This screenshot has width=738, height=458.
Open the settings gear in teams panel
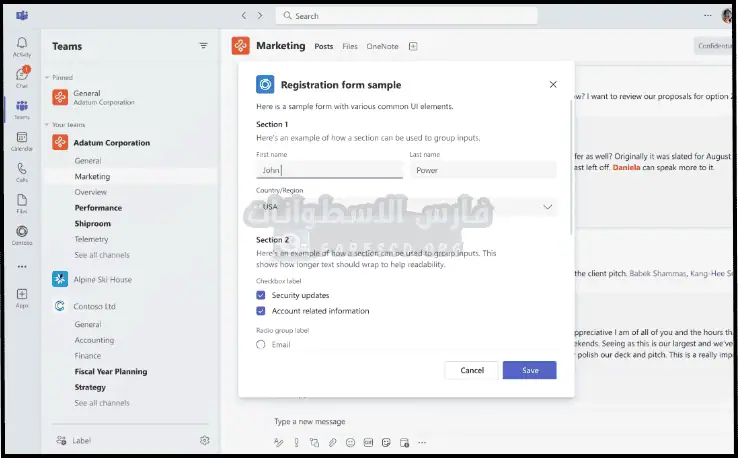205,440
